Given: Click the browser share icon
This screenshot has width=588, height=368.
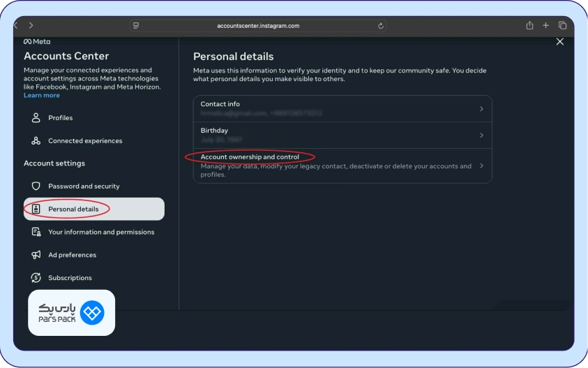Looking at the screenshot, I should 530,26.
